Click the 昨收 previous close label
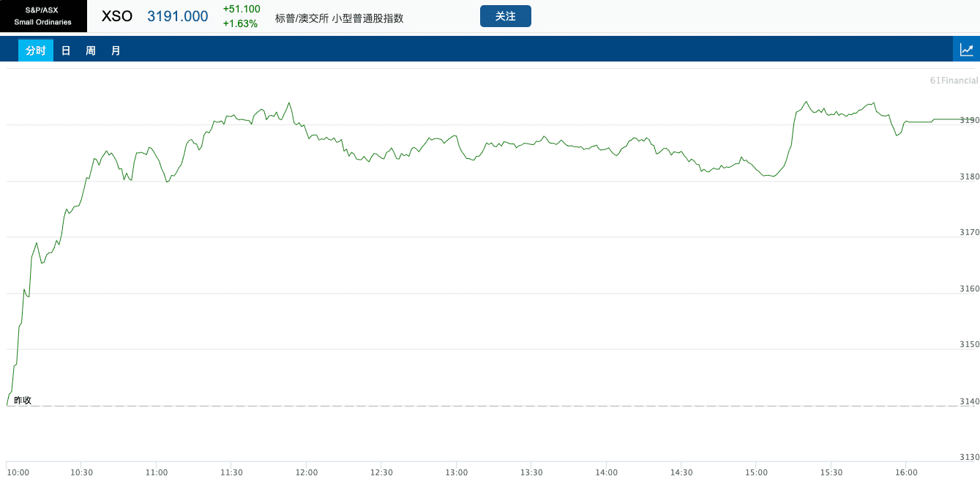The height and width of the screenshot is (487, 980). point(23,400)
